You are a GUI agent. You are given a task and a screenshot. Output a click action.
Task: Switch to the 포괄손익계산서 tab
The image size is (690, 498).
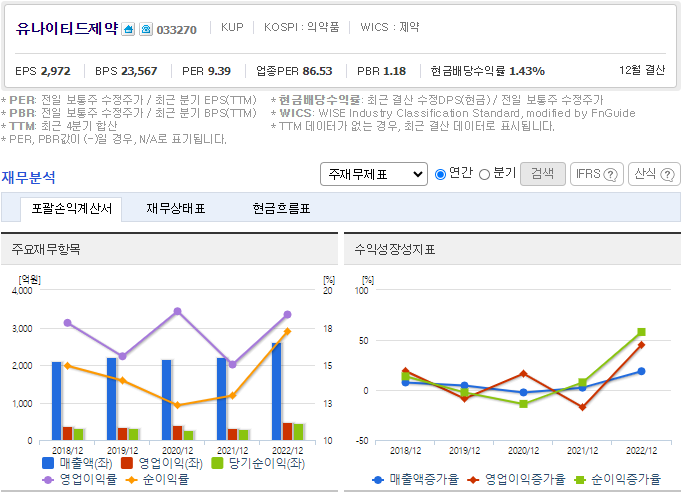[x=71, y=209]
